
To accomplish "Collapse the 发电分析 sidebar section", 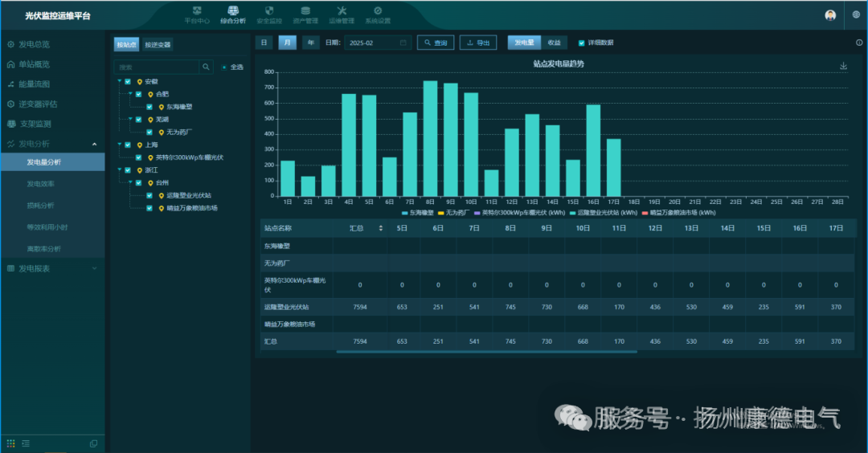I will coord(95,144).
